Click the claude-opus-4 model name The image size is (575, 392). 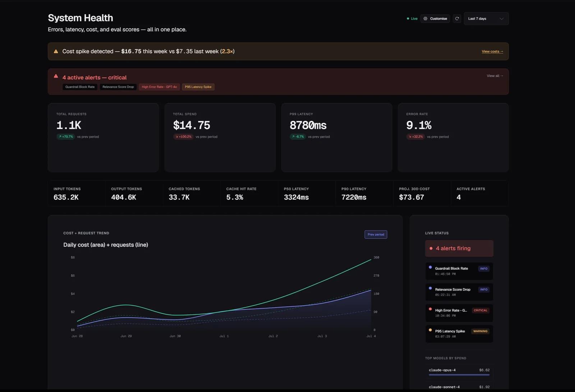[x=442, y=370]
